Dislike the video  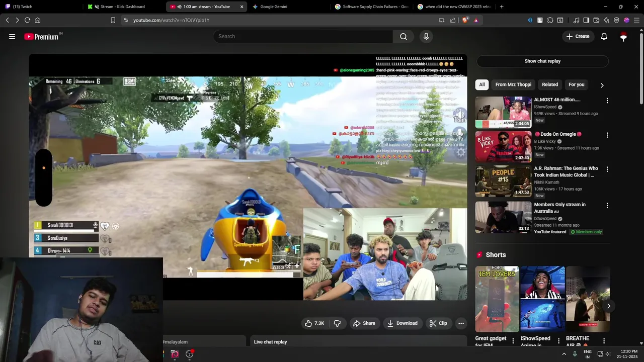[337, 323]
